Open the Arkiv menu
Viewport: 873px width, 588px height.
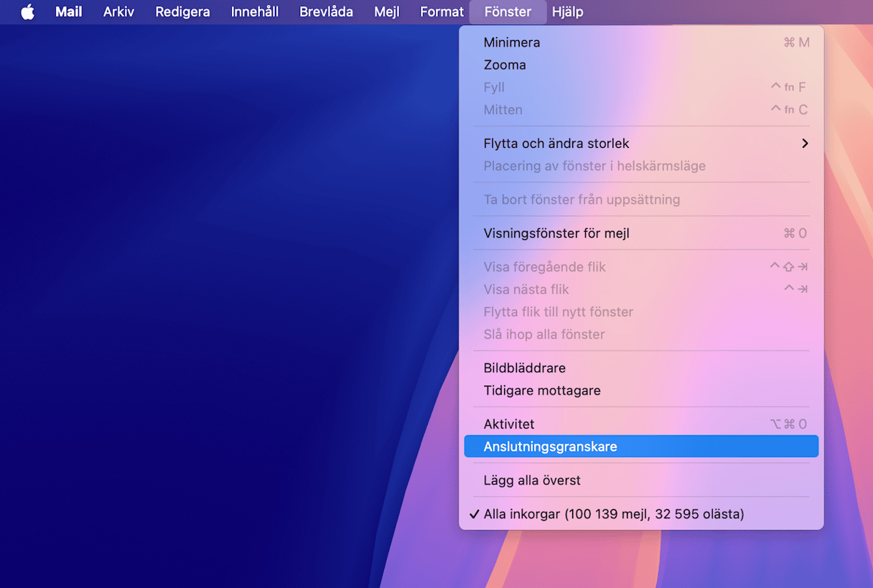pos(118,12)
